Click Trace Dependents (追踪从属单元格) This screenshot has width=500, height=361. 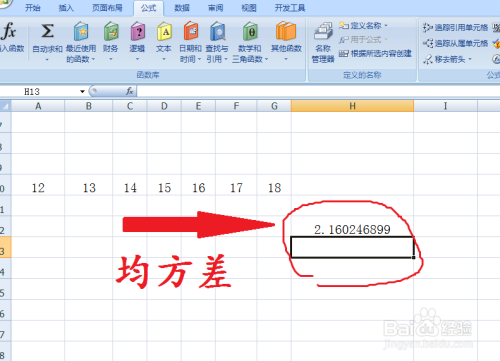pos(455,43)
